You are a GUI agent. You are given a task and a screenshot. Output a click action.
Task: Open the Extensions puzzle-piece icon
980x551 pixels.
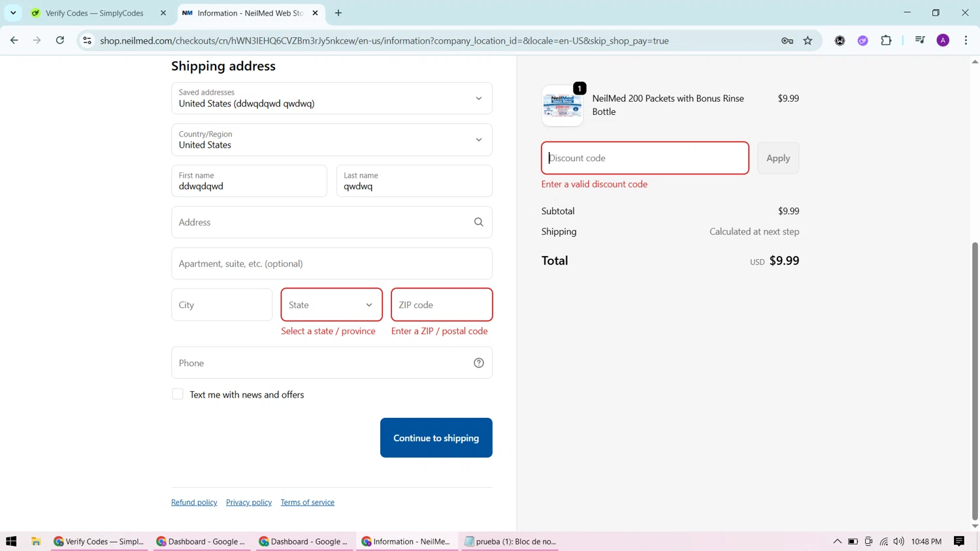tap(886, 40)
